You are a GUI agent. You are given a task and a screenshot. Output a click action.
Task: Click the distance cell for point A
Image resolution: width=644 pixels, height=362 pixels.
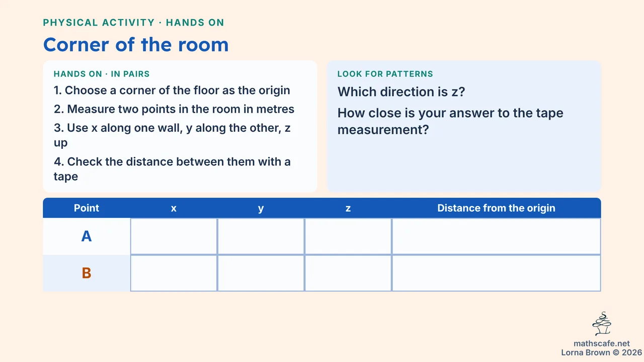(x=497, y=236)
